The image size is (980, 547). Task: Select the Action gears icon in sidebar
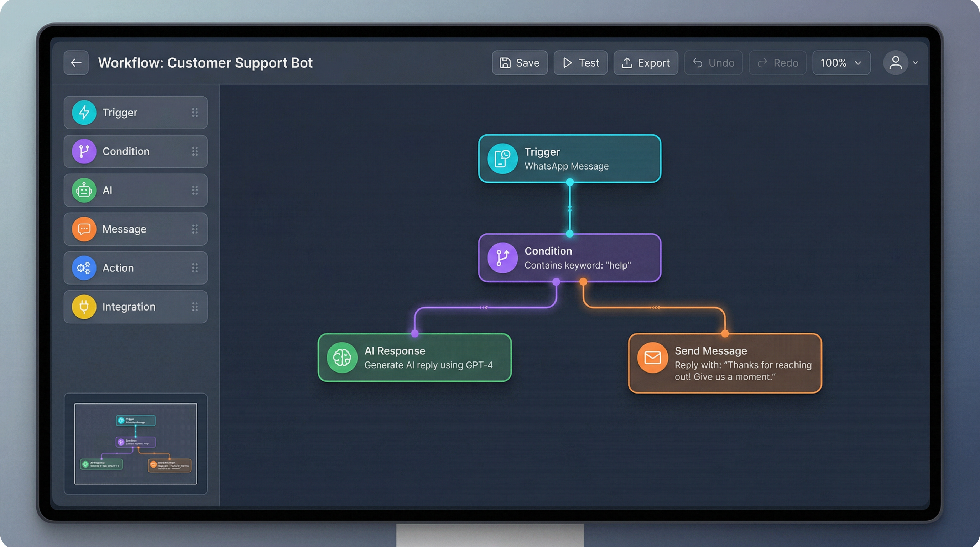tap(84, 268)
